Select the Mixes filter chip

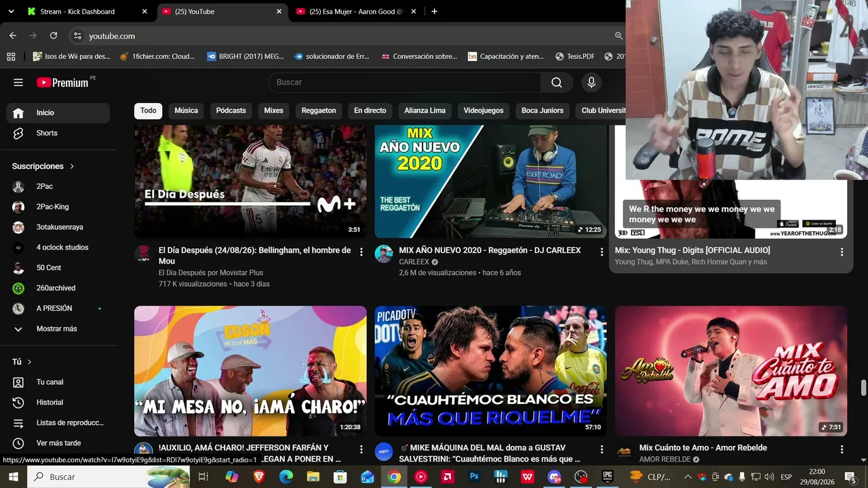pos(274,110)
